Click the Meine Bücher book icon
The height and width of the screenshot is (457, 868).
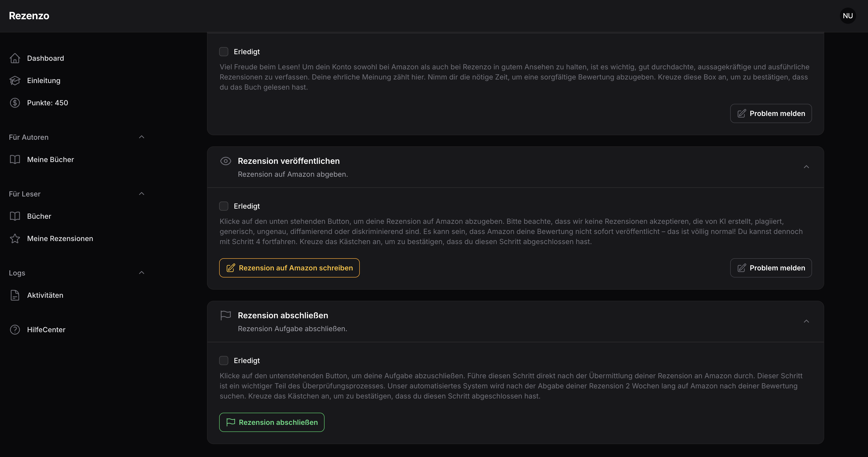[x=15, y=159]
